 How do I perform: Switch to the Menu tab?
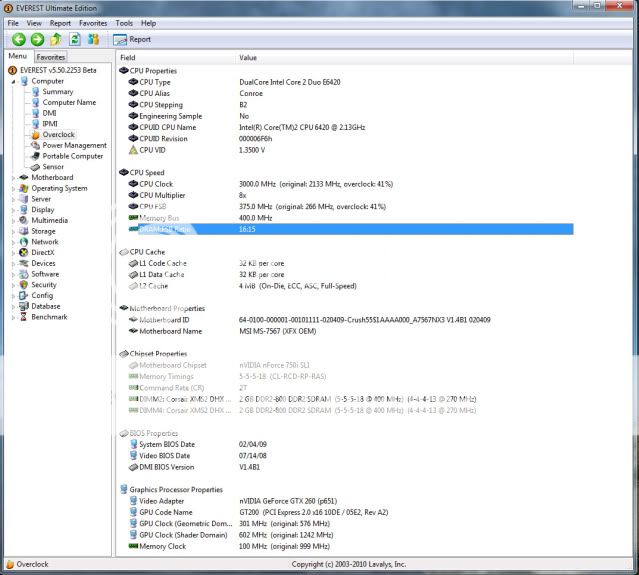click(x=18, y=56)
